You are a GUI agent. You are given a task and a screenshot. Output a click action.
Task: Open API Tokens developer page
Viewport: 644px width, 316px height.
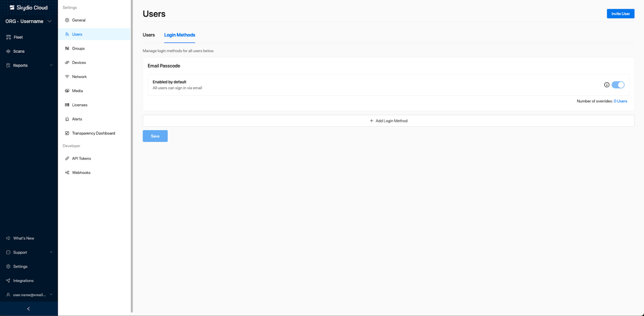[x=94, y=158]
